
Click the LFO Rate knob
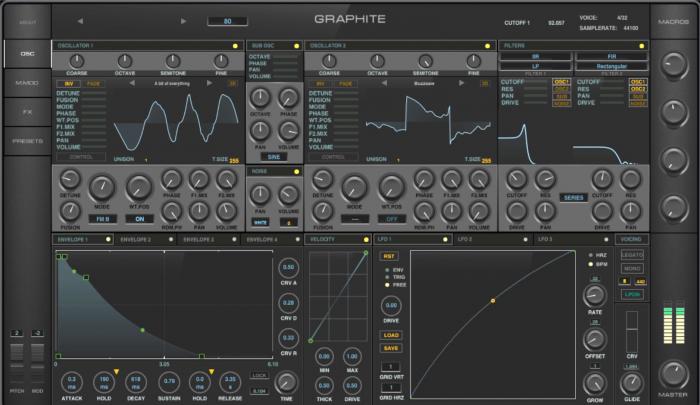594,294
